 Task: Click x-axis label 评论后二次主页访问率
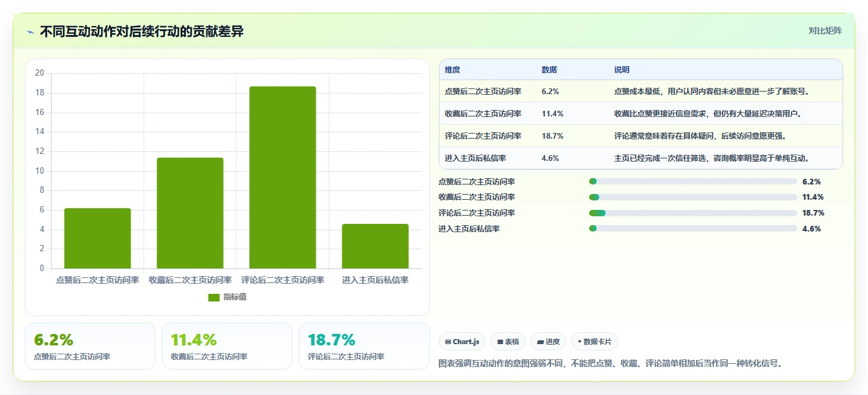(x=283, y=280)
